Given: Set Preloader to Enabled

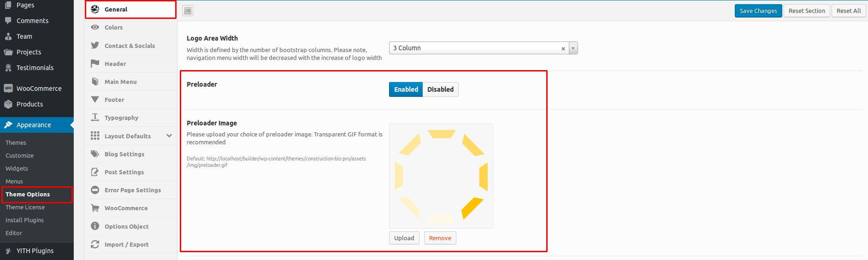Looking at the screenshot, I should (x=406, y=89).
